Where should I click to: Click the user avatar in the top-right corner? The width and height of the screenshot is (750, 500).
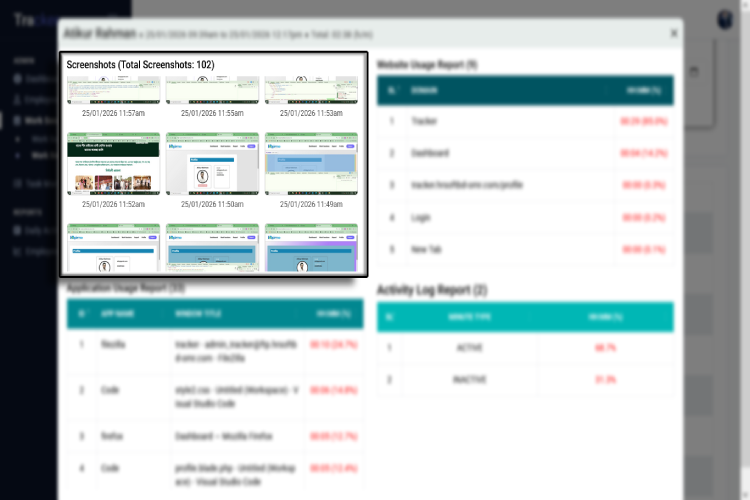tap(724, 20)
